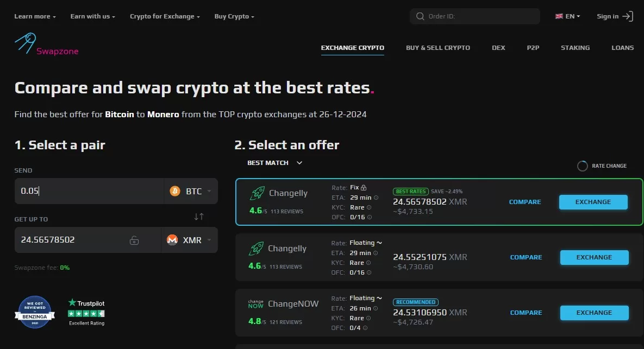Click the Send amount field showing 0.05
Screen dimensions: 644x349
click(x=89, y=191)
